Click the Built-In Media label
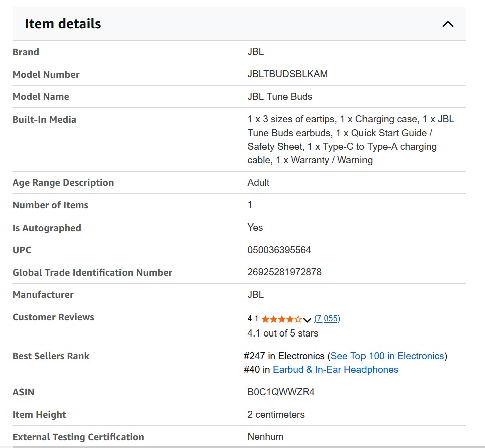Screen dimensions: 485x448 44,120
